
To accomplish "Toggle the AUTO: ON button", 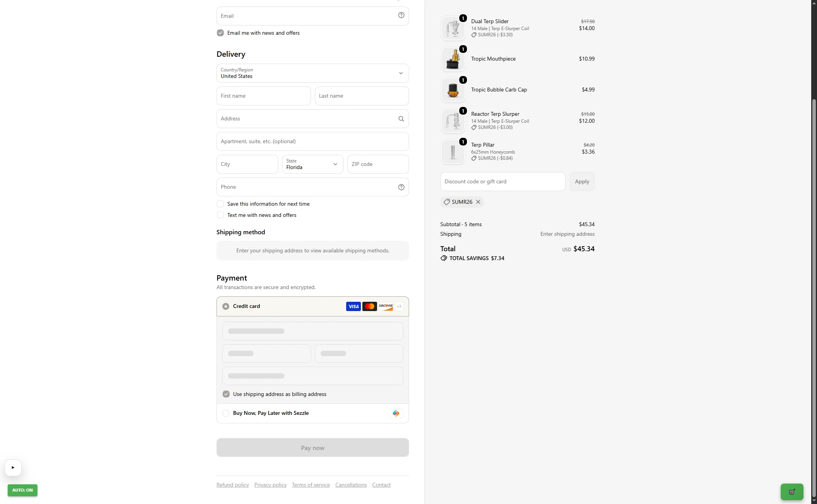I will 22,490.
